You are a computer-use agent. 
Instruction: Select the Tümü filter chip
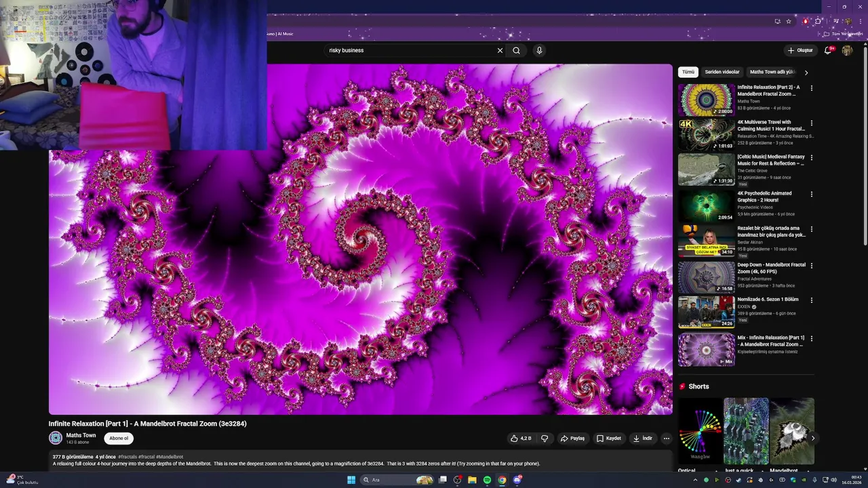tap(688, 72)
